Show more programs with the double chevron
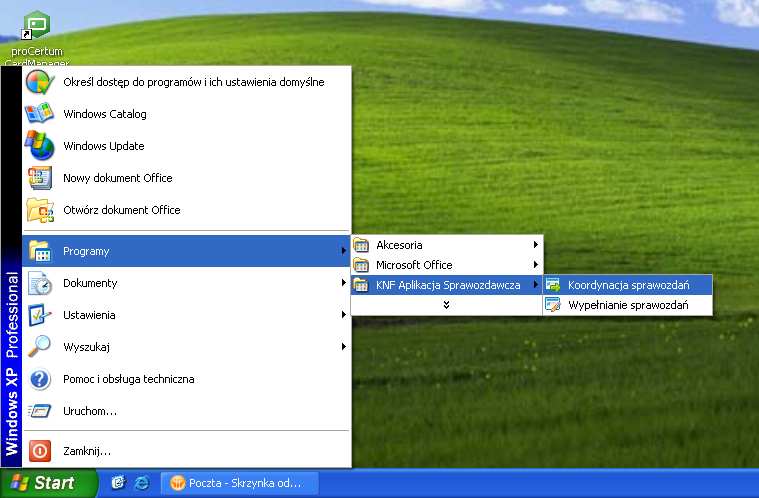Image resolution: width=759 pixels, height=498 pixels. pyautogui.click(x=446, y=305)
